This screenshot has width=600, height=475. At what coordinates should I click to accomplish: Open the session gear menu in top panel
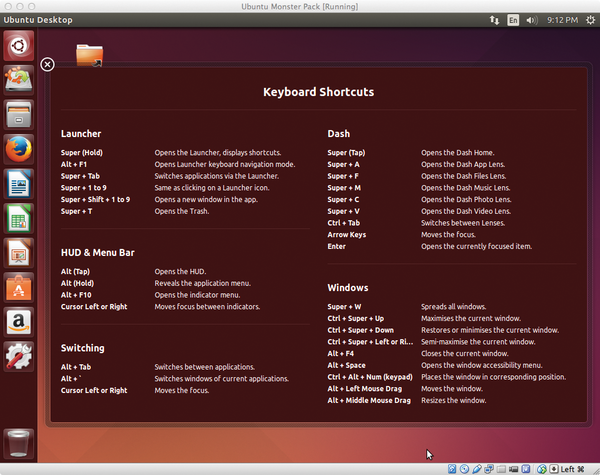point(590,20)
